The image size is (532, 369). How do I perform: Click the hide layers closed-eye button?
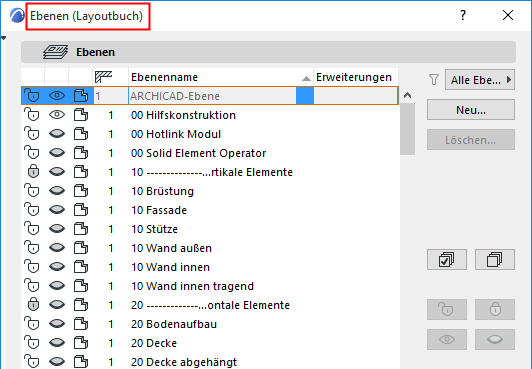[x=495, y=339]
